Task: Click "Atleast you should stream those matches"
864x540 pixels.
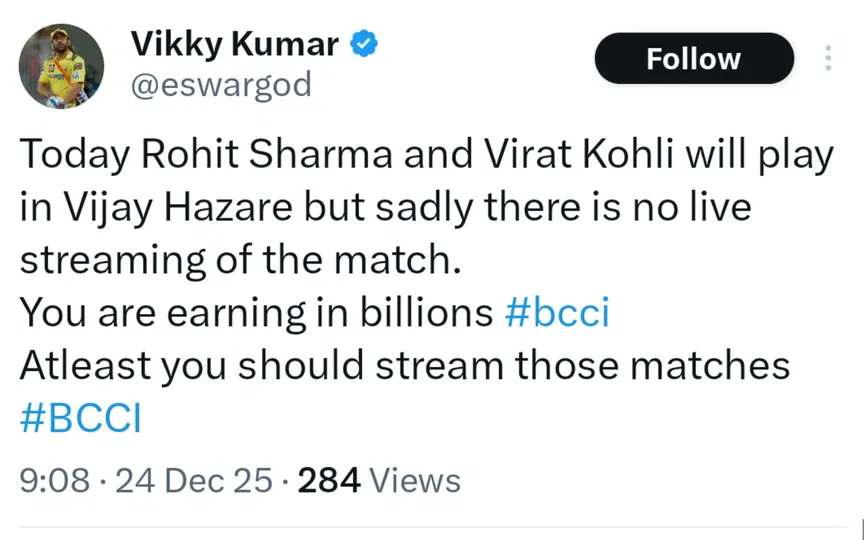Action: click(x=405, y=366)
